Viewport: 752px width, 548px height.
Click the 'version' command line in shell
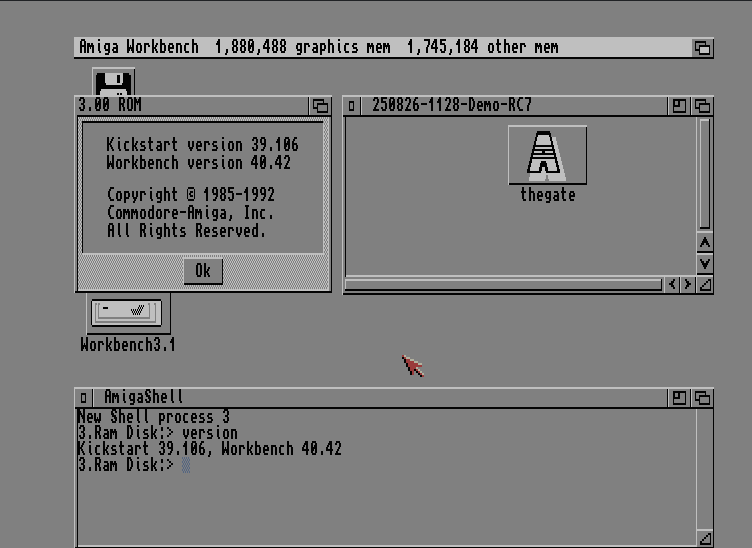coord(158,433)
